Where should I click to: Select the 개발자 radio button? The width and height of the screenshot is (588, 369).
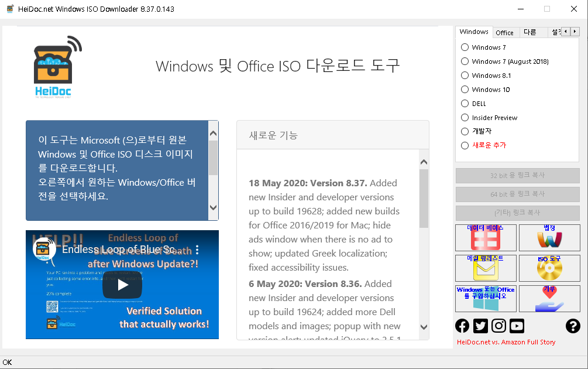click(x=465, y=131)
